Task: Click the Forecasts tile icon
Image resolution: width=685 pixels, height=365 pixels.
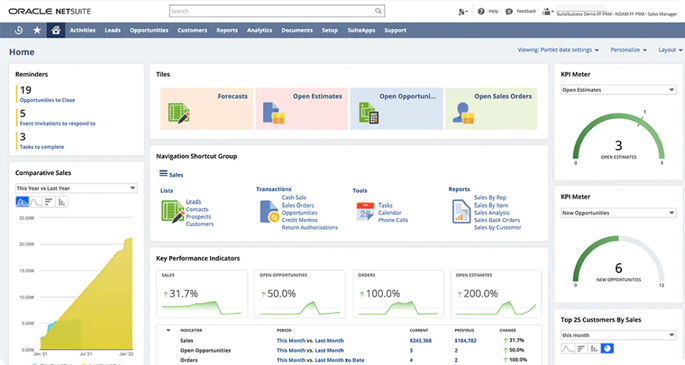Action: click(x=179, y=113)
